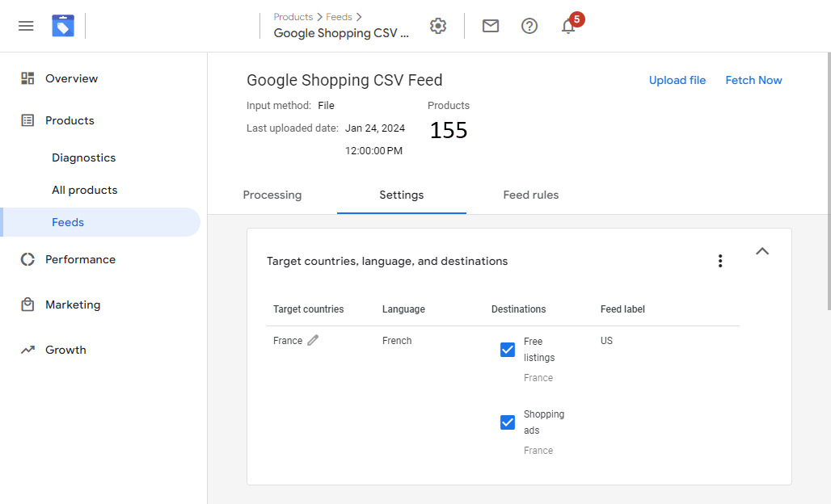Select Feeds in the sidebar
The height and width of the screenshot is (504, 831).
click(x=101, y=222)
